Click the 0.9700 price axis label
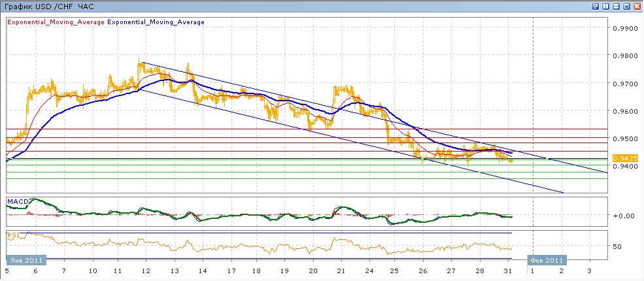Viewport: 644px width, 281px height. point(624,84)
